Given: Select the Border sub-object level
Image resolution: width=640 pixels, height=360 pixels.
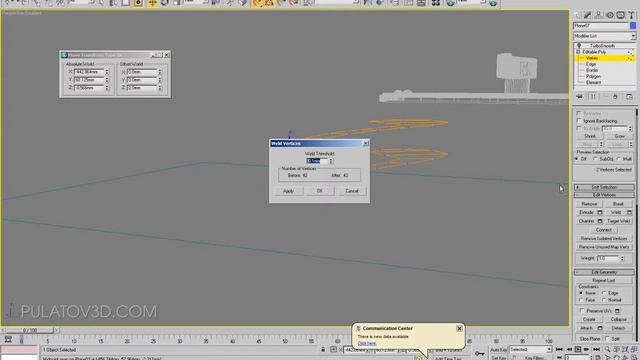Looking at the screenshot, I should [x=592, y=70].
